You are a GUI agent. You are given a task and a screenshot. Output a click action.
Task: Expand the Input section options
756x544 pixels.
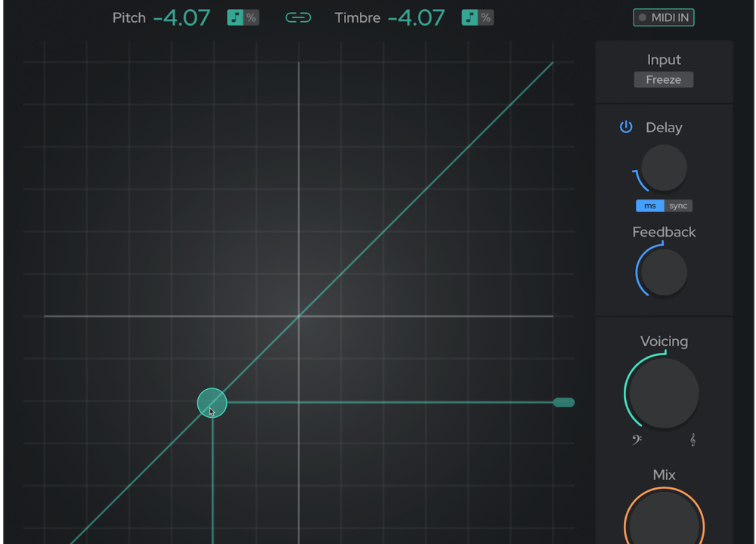664,60
